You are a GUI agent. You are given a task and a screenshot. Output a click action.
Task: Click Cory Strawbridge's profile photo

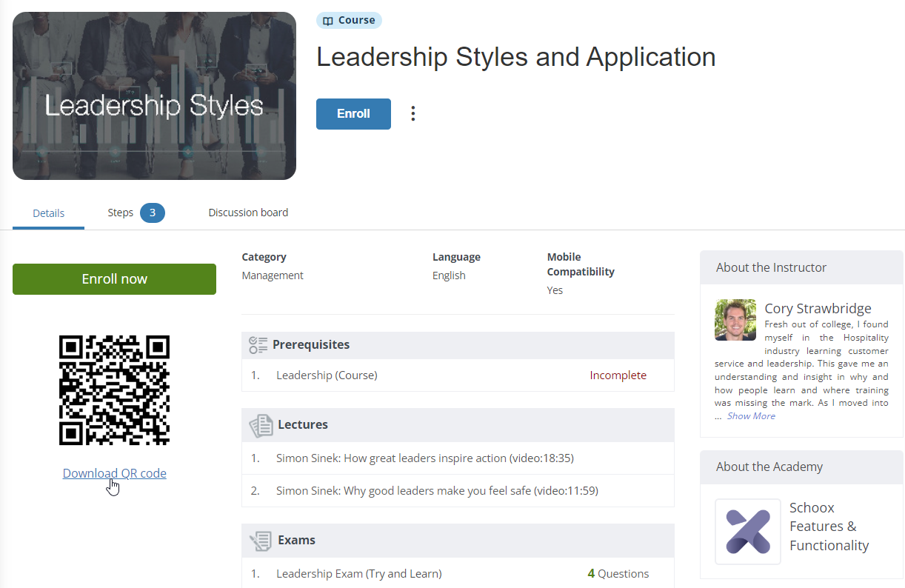tap(735, 320)
